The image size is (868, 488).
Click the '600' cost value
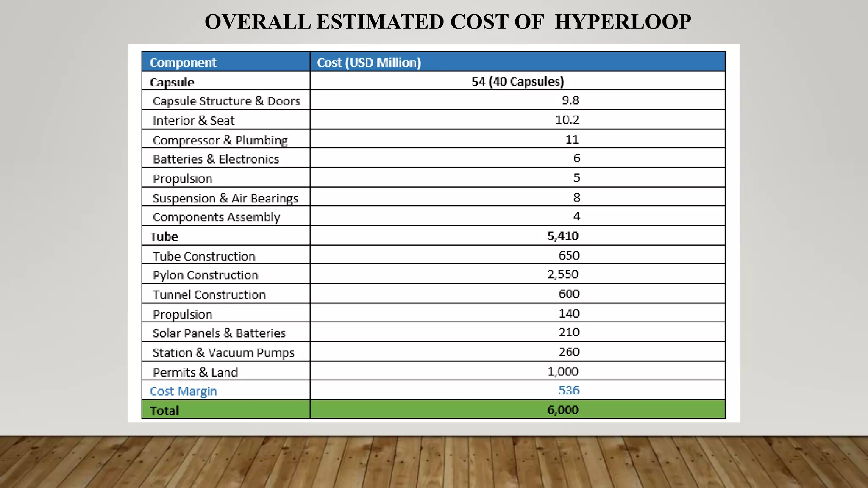click(x=569, y=294)
